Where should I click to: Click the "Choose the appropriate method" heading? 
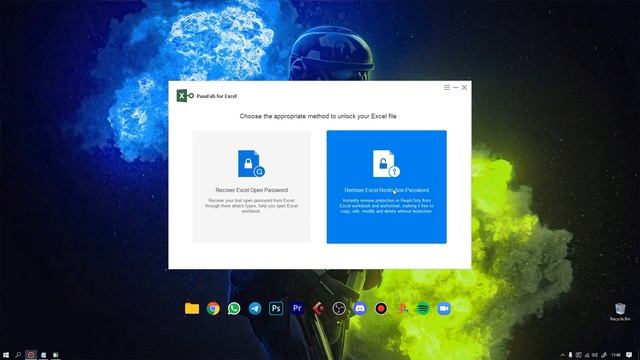tap(318, 116)
